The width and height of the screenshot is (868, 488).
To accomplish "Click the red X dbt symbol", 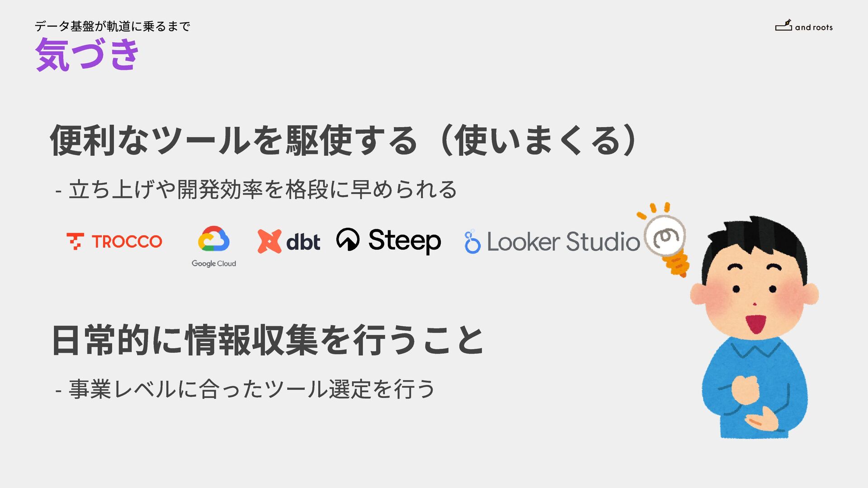I will [x=269, y=241].
